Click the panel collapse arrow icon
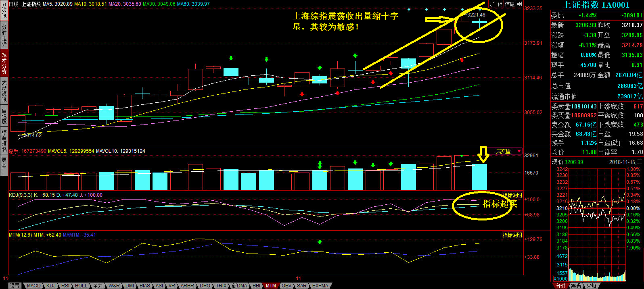The height and width of the screenshot is (289, 644). 519,4
